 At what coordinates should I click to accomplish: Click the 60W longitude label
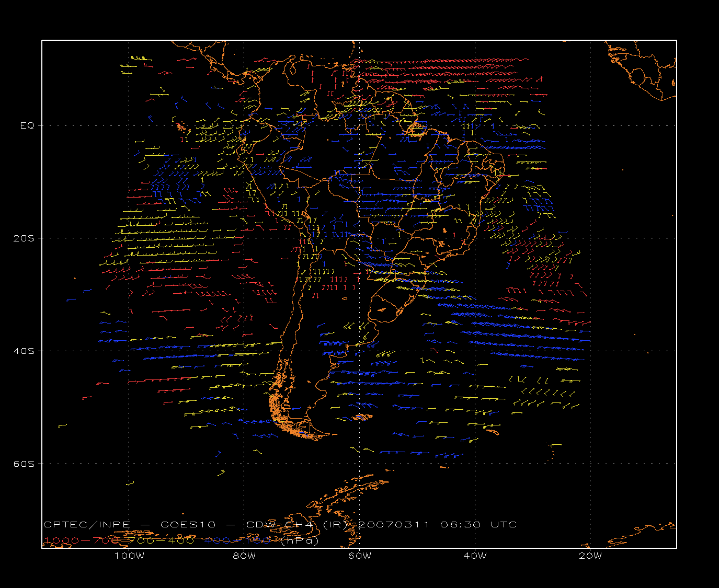[360, 556]
